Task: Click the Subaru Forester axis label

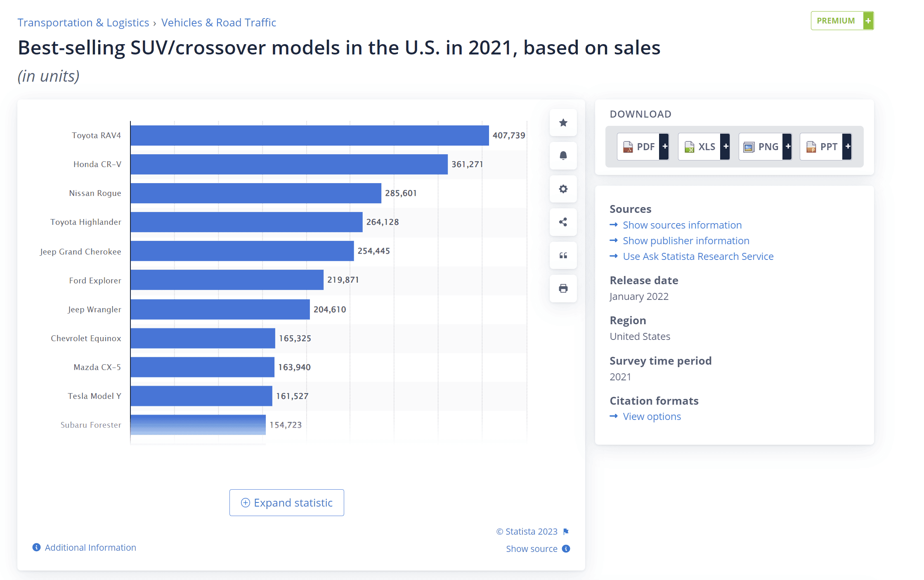Action: (x=91, y=425)
